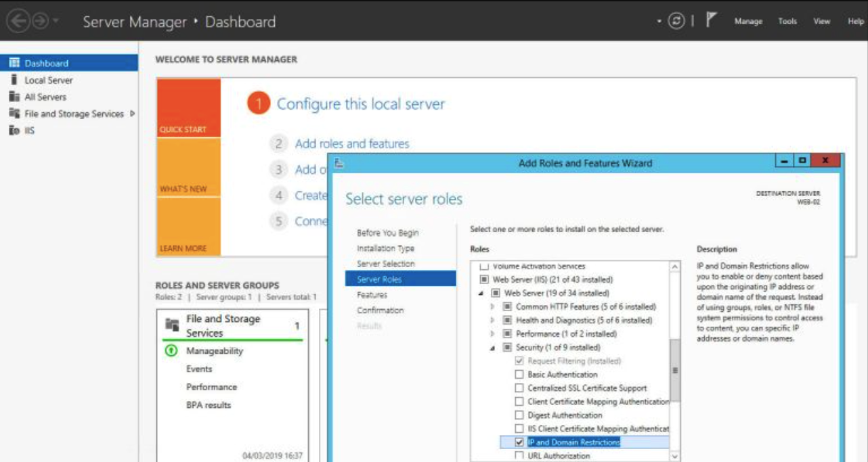This screenshot has width=868, height=462.
Task: Click Manageability in File and Storage tile
Action: tap(215, 351)
